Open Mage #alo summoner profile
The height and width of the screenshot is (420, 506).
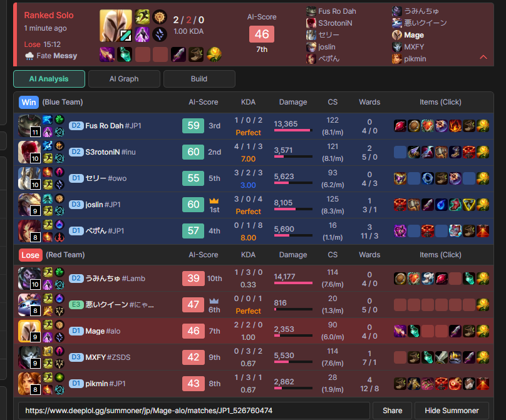point(103,331)
